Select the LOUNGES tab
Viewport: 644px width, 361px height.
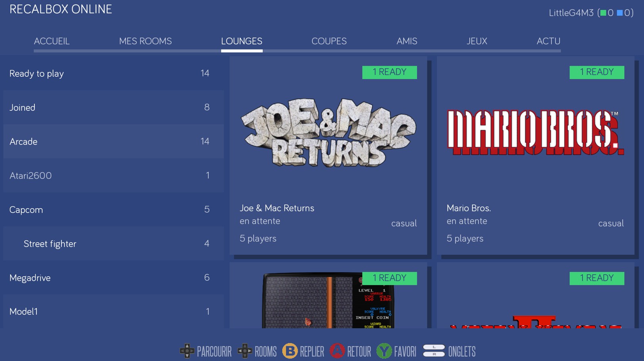242,41
